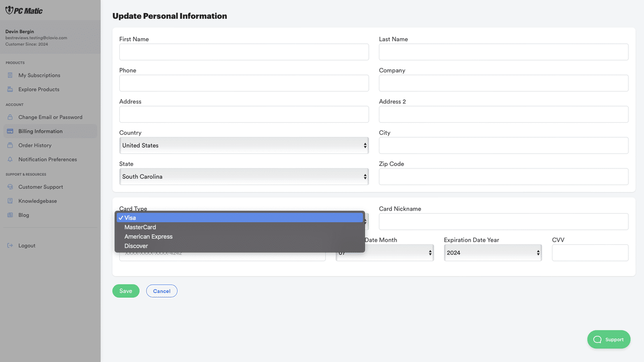Select MasterCard from the card type list
644x362 pixels.
140,227
